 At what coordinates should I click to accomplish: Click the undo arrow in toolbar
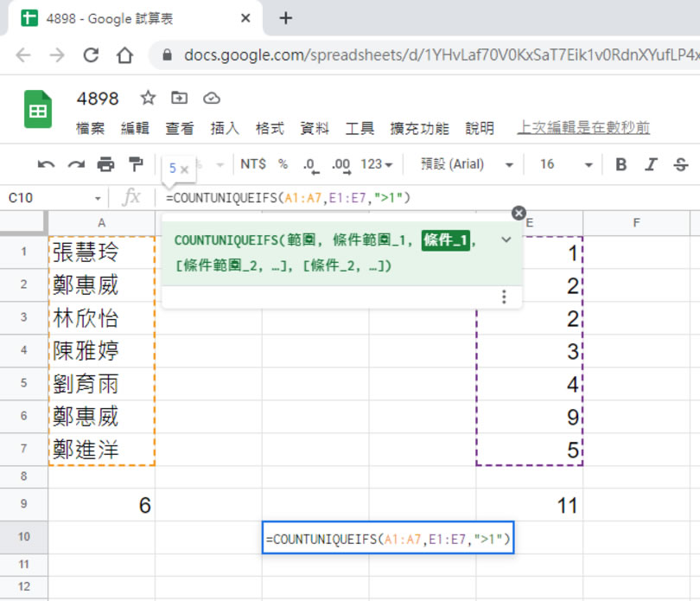click(46, 164)
